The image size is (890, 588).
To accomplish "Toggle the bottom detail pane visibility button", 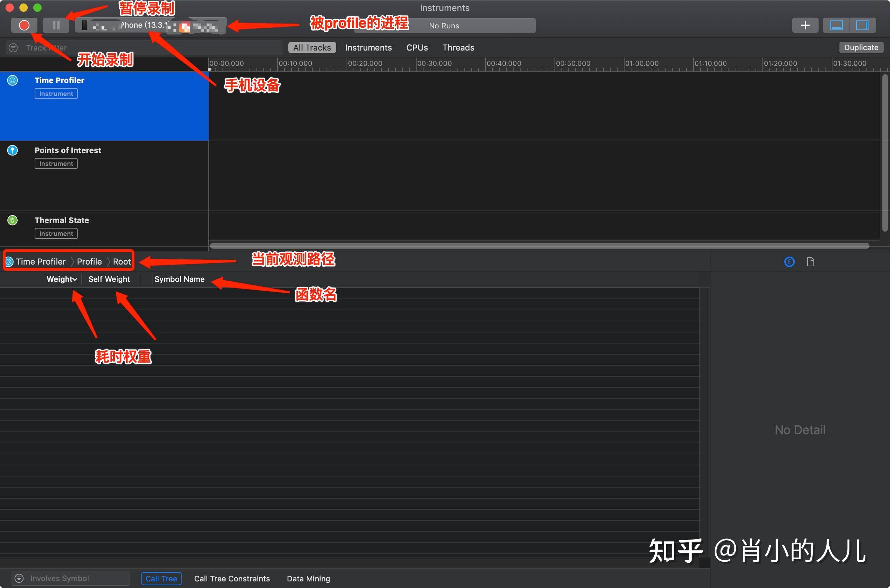I will [836, 25].
